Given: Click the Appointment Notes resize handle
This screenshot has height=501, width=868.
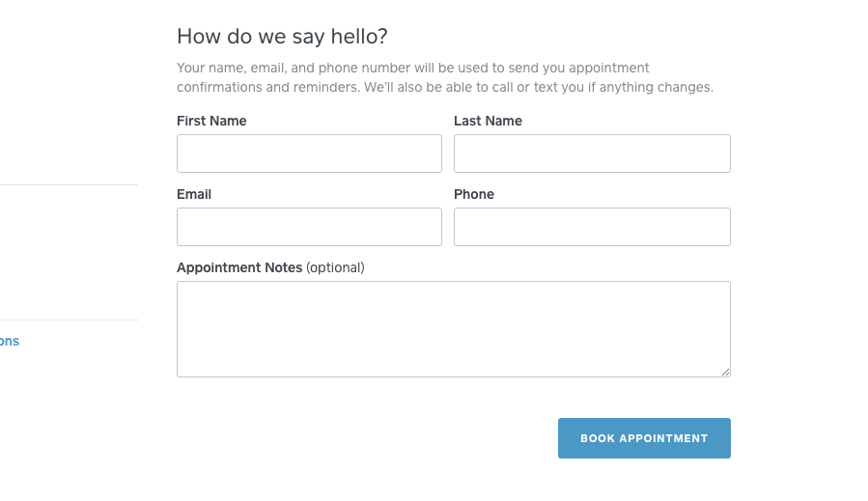Looking at the screenshot, I should [725, 372].
